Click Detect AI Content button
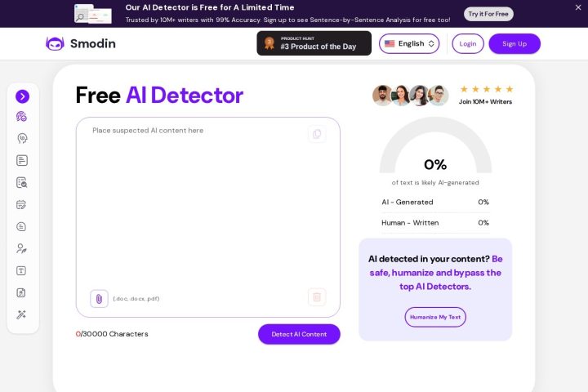Viewport: 588px width, 392px height. [x=299, y=334]
